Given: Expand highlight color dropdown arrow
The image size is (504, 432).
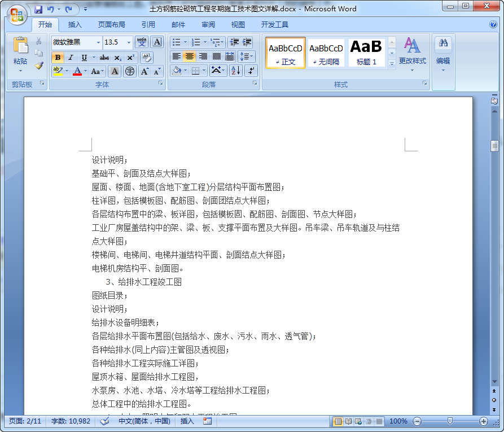Looking at the screenshot, I should (67, 71).
